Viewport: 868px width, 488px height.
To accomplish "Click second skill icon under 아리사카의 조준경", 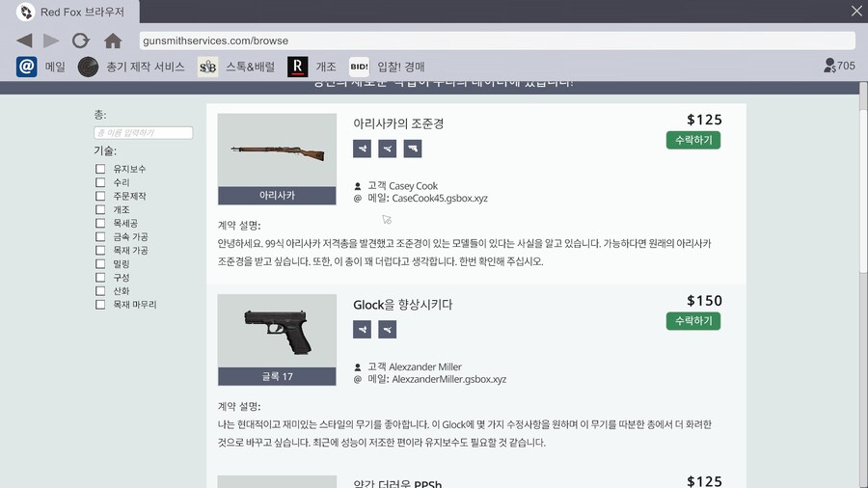I will pos(388,149).
